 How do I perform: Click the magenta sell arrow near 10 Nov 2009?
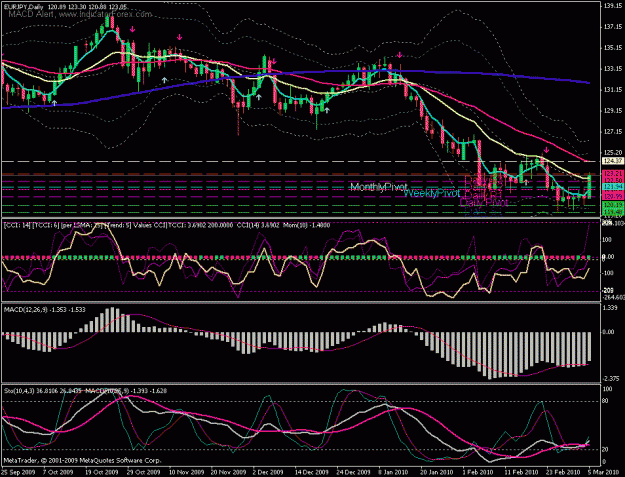click(x=179, y=37)
